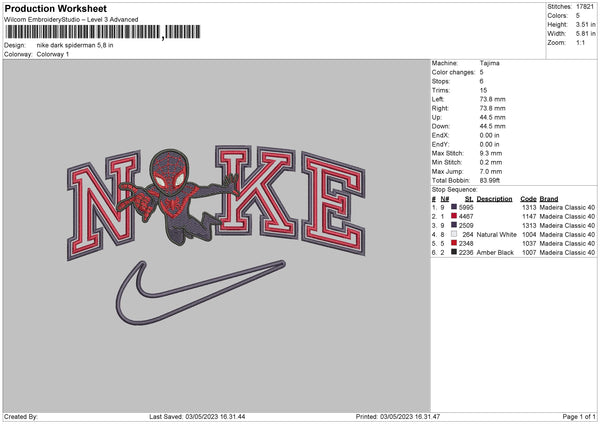The width and height of the screenshot is (600, 424).
Task: Click the "Colorway 1" value
Action: point(53,54)
